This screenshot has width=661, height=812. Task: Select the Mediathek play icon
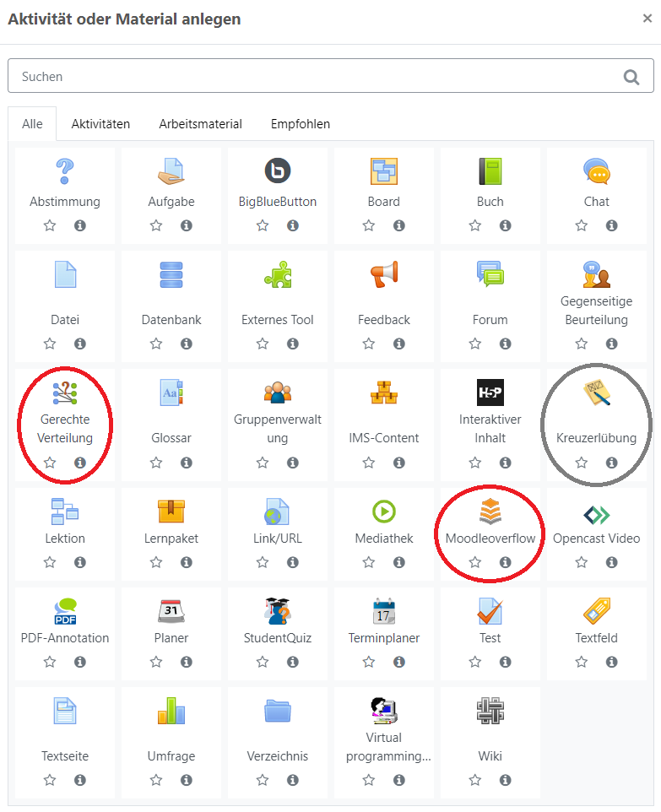384,511
